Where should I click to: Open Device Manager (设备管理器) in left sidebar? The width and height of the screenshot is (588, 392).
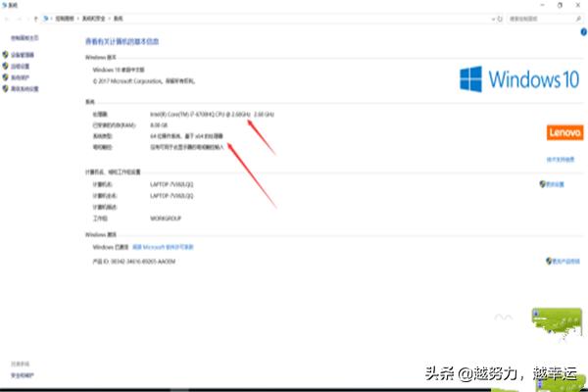click(x=24, y=55)
